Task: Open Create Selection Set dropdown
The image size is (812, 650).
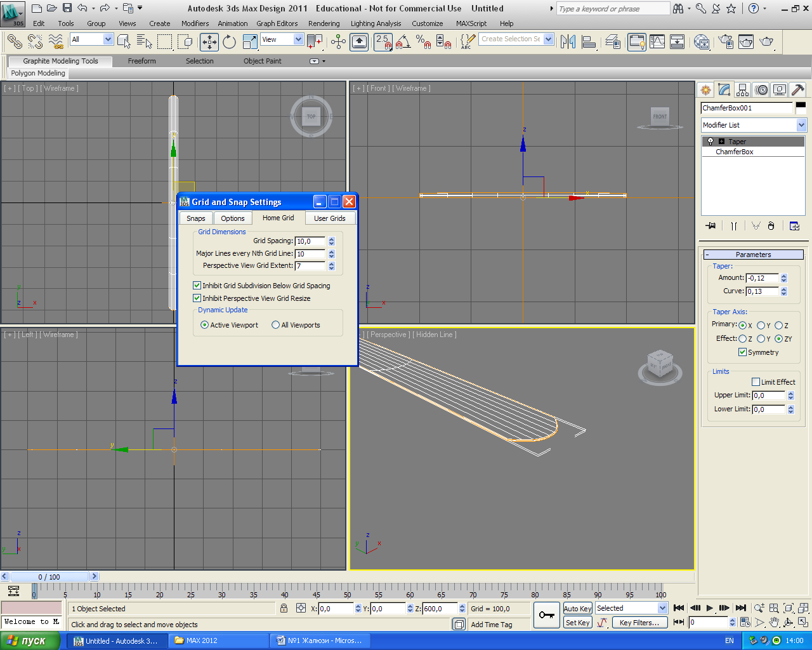Action: (516, 39)
